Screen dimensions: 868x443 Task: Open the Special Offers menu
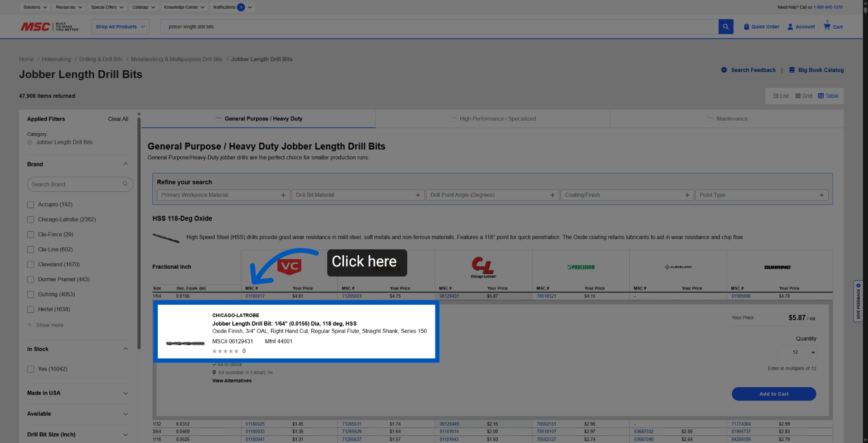[x=107, y=7]
